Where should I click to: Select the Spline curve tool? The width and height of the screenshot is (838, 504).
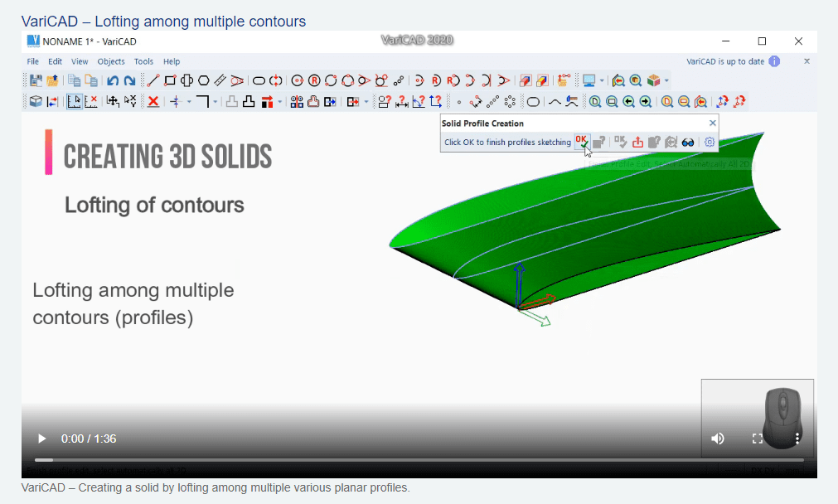(x=555, y=102)
